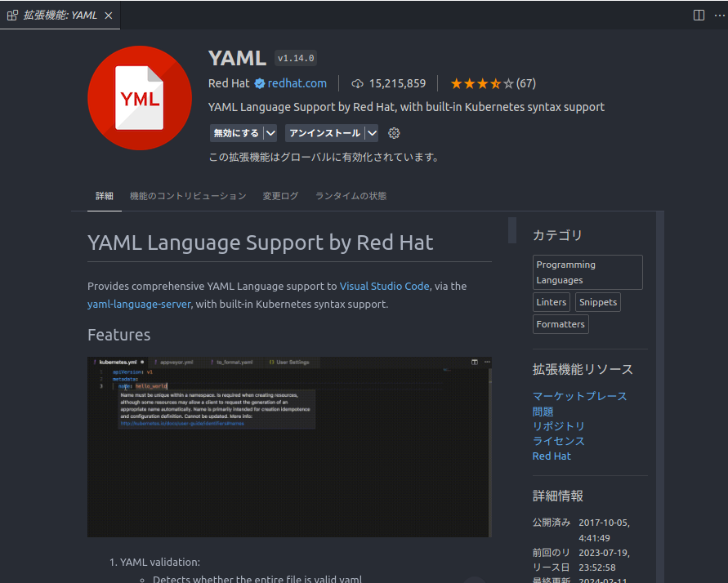Screen dimensions: 728x583
Task: Open the redhat.com publisher link
Action: point(297,83)
